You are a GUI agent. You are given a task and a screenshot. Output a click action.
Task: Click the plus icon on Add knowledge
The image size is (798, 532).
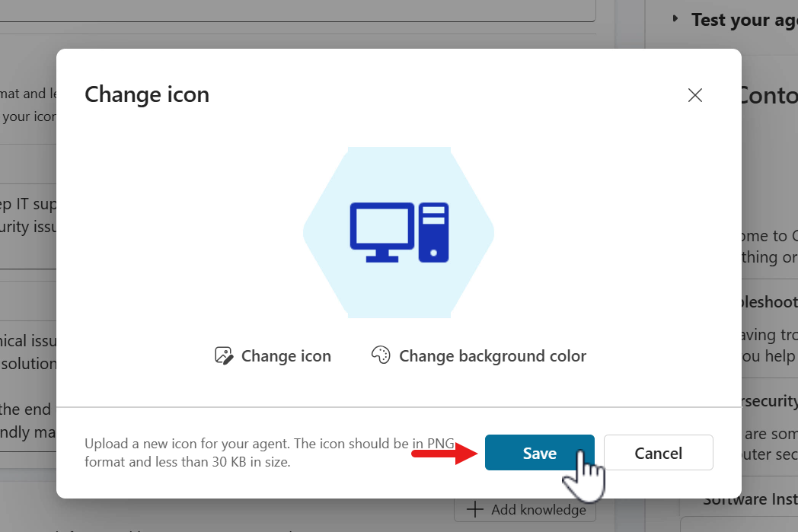[475, 509]
